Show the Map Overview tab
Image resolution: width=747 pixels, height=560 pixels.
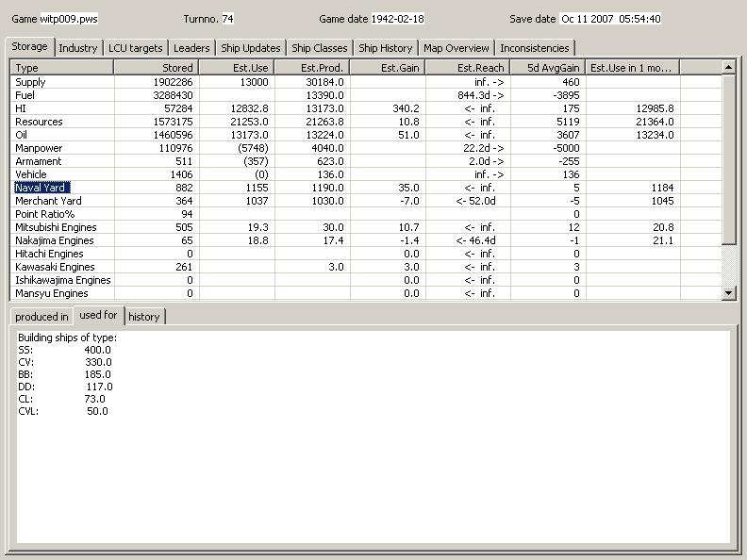(456, 48)
